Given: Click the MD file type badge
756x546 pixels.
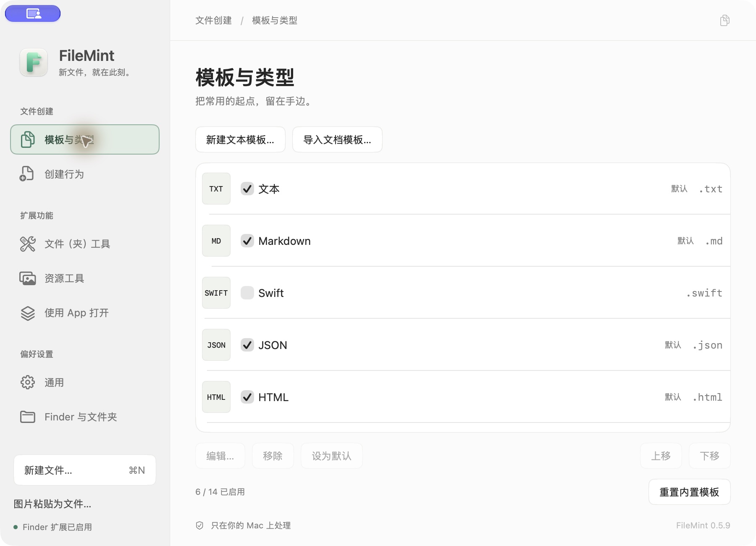Looking at the screenshot, I should click(216, 241).
